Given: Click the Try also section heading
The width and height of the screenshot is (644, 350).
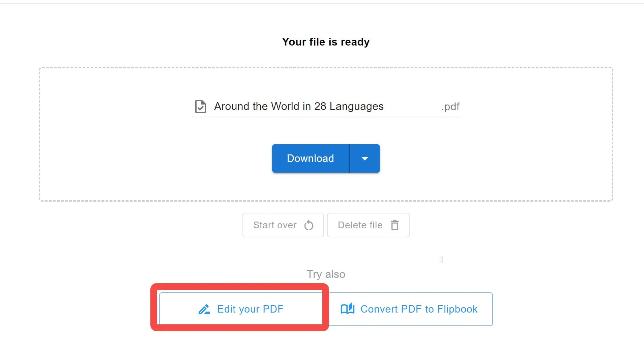Looking at the screenshot, I should (x=326, y=274).
